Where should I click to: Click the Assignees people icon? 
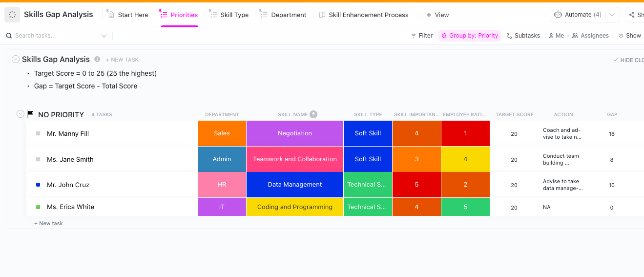click(575, 36)
